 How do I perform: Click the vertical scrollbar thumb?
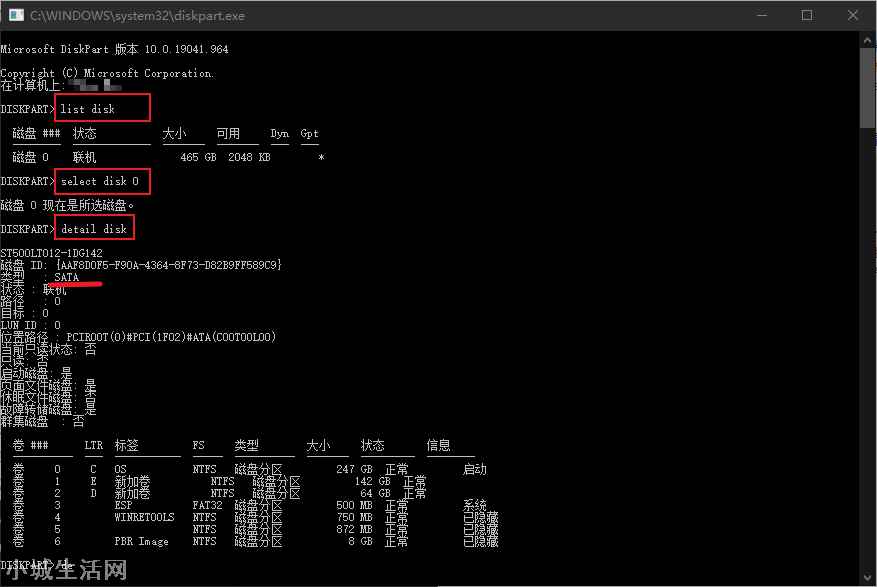pyautogui.click(x=867, y=88)
